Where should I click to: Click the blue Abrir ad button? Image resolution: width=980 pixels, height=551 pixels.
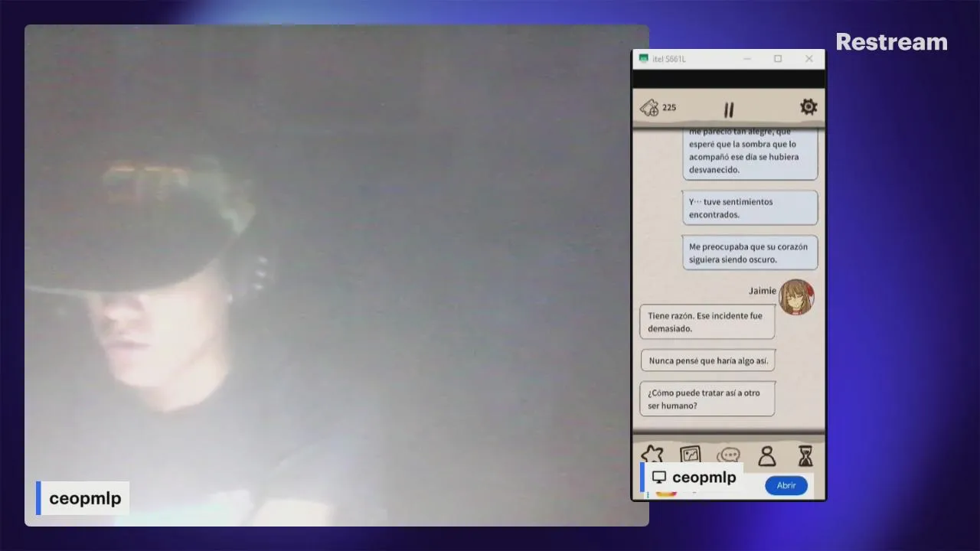click(786, 485)
